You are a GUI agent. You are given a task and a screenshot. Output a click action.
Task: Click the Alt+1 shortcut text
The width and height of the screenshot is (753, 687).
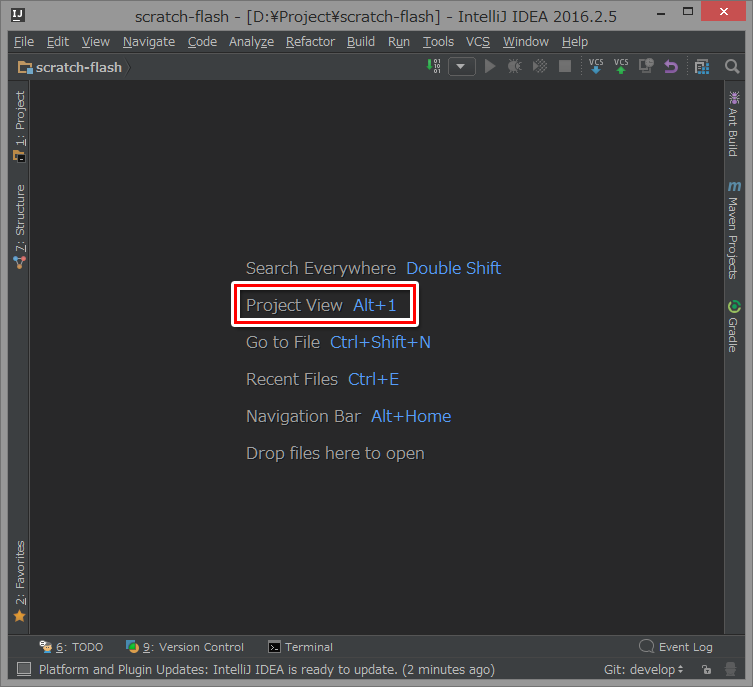click(375, 305)
